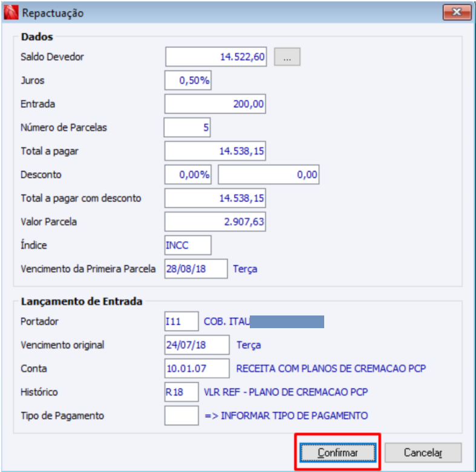This screenshot has width=476, height=472.
Task: Open the ellipsis button beside Saldo Devedor
Action: (287, 57)
